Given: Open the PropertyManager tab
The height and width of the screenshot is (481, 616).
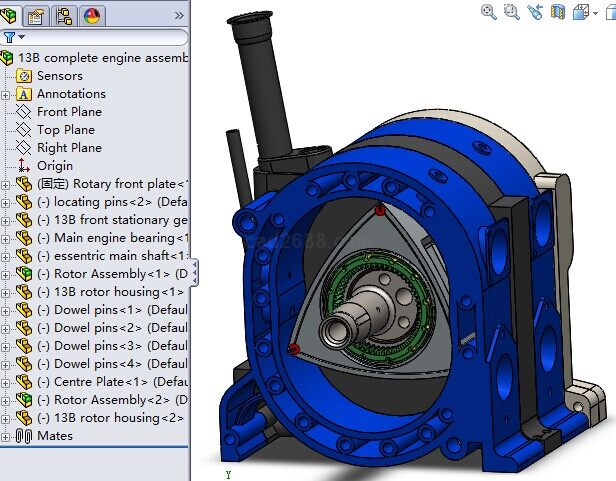Looking at the screenshot, I should pyautogui.click(x=36, y=15).
